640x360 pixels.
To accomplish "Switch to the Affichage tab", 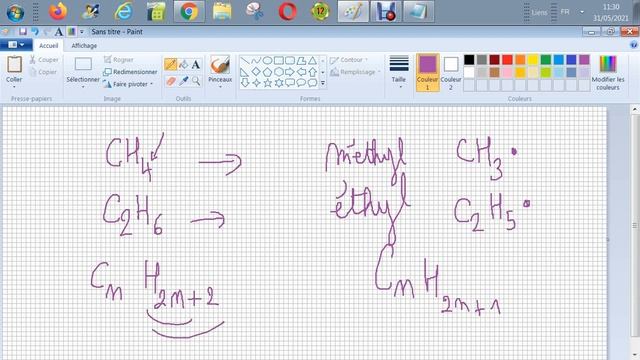I will click(84, 45).
